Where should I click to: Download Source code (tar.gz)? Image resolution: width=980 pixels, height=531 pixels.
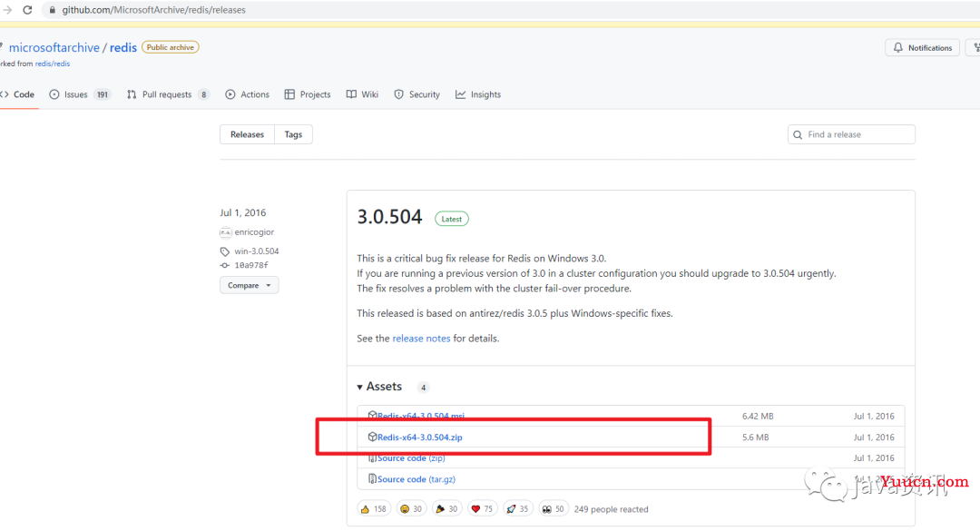click(x=416, y=479)
